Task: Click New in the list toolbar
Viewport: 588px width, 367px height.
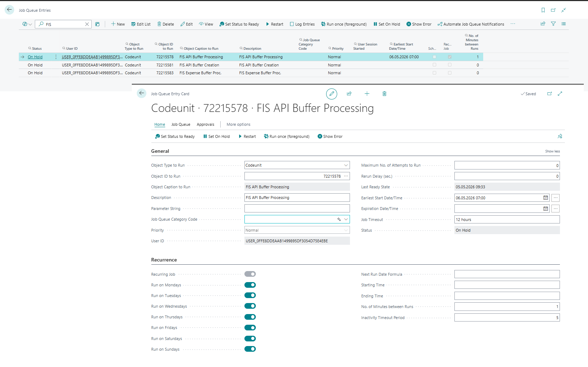Action: click(118, 24)
